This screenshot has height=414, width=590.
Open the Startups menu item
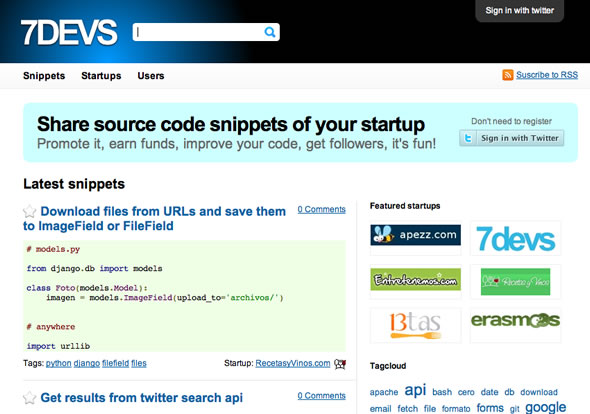(101, 76)
